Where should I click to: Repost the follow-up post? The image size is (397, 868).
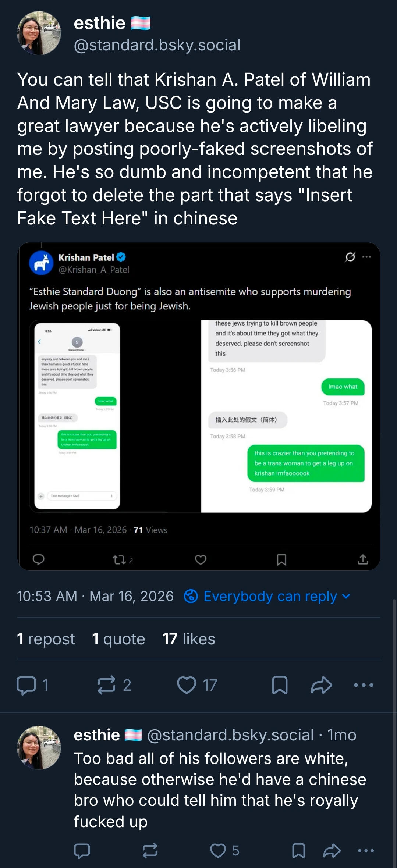[150, 851]
